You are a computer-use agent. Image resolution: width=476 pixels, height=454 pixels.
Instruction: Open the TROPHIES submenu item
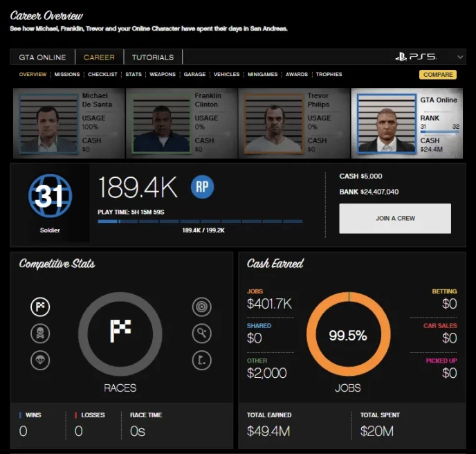(329, 75)
